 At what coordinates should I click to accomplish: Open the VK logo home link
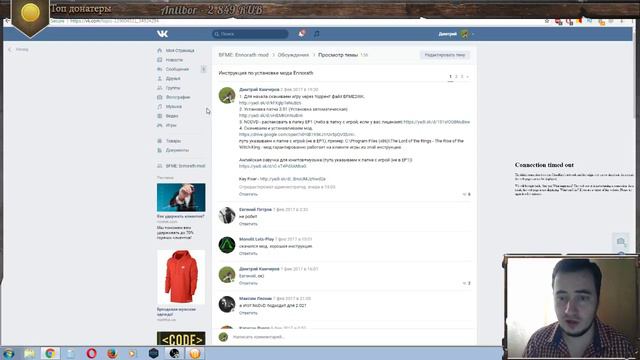[162, 34]
